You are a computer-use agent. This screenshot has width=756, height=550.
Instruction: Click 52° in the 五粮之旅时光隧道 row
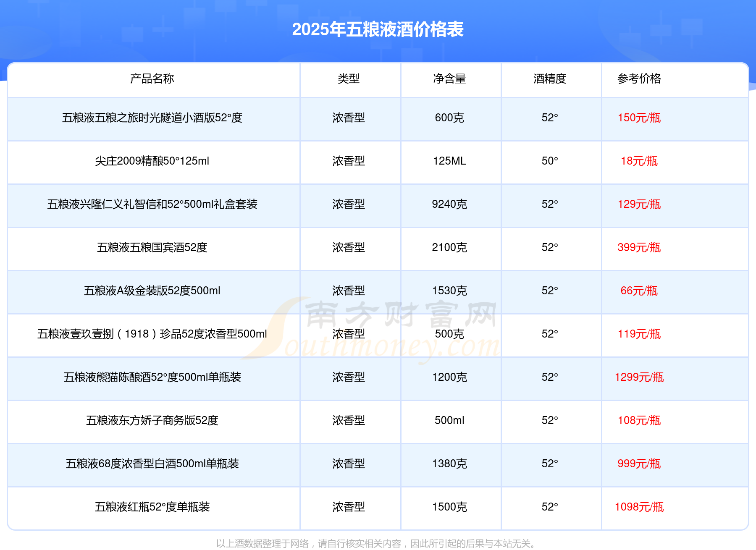click(x=550, y=118)
